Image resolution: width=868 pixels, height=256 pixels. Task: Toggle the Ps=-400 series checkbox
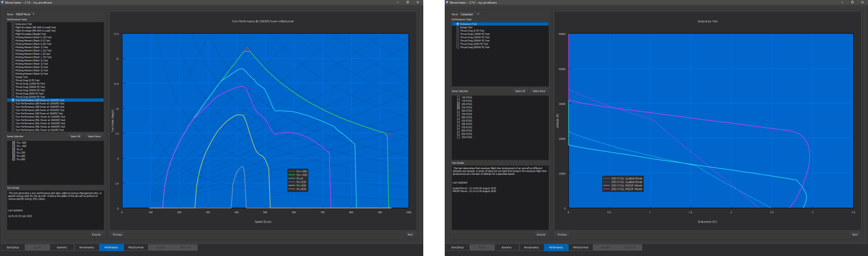pyautogui.click(x=14, y=146)
